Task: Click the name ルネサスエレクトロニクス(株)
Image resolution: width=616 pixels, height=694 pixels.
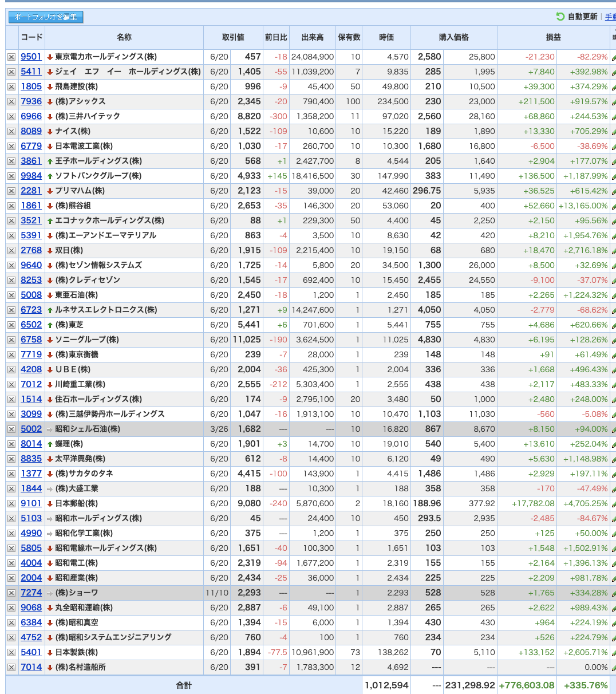Action: (106, 310)
